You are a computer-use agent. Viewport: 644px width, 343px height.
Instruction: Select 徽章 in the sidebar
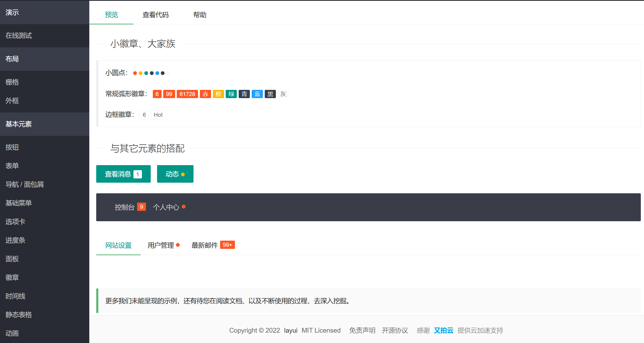pos(12,277)
